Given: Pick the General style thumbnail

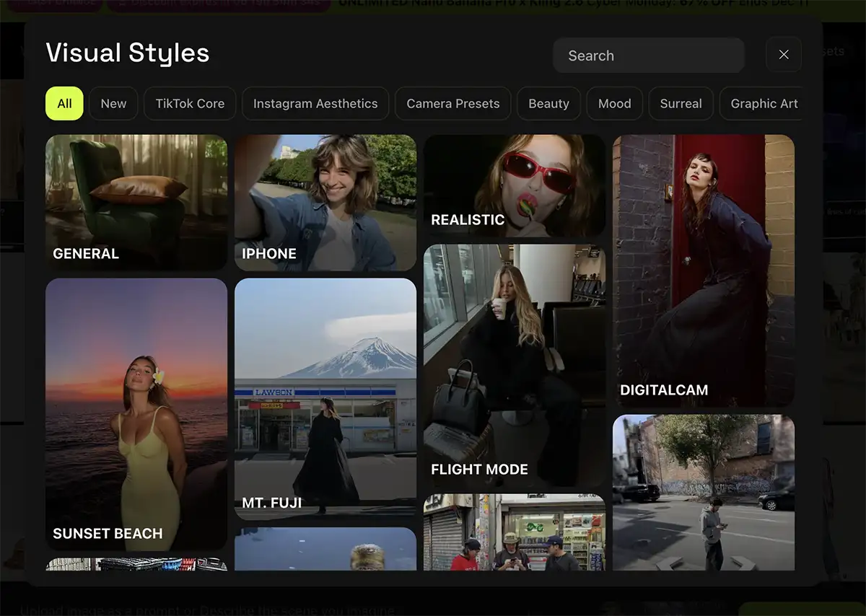Looking at the screenshot, I should click(x=136, y=202).
